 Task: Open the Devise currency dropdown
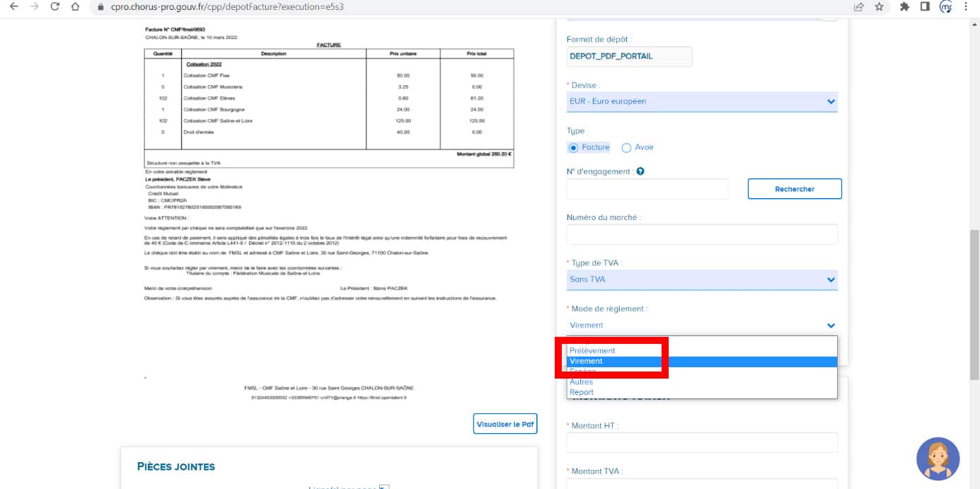pyautogui.click(x=701, y=101)
